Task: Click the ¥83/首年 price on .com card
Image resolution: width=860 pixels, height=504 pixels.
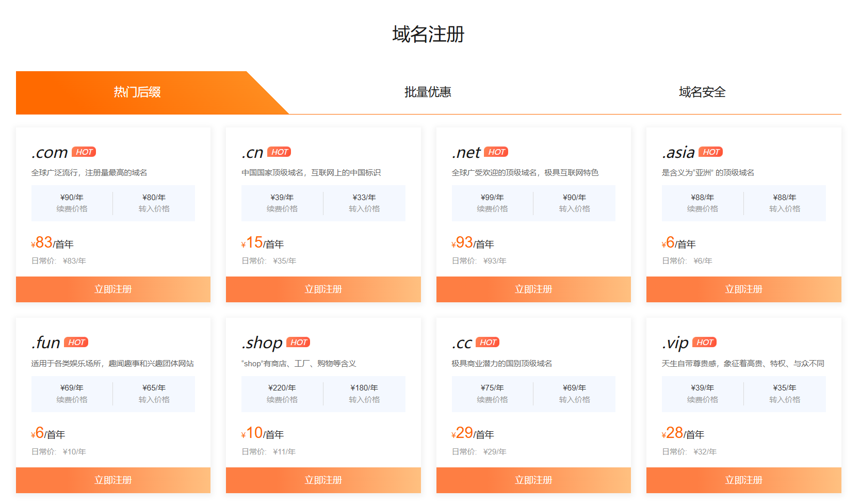Action: pyautogui.click(x=52, y=242)
